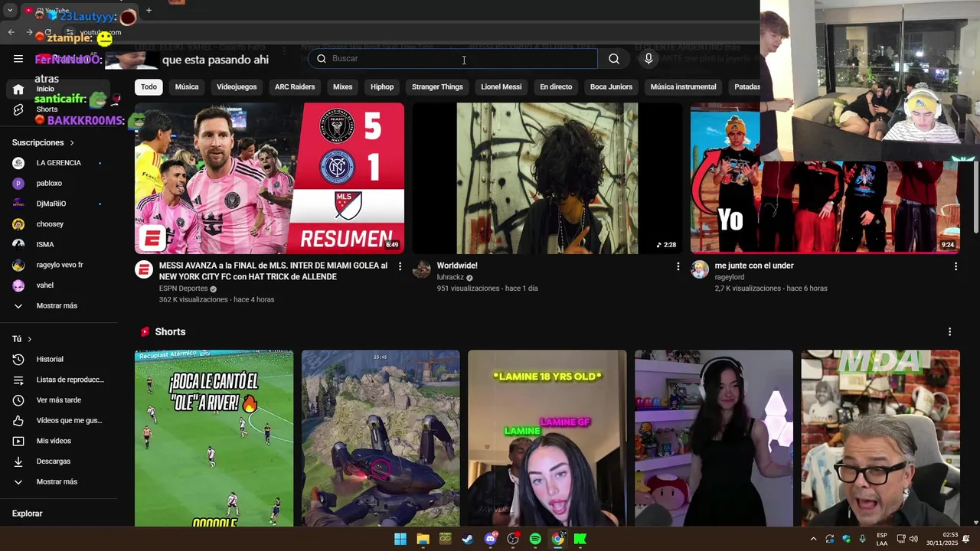980x551 pixels.
Task: Open rageylo vevo fr subscription
Action: pyautogui.click(x=58, y=265)
